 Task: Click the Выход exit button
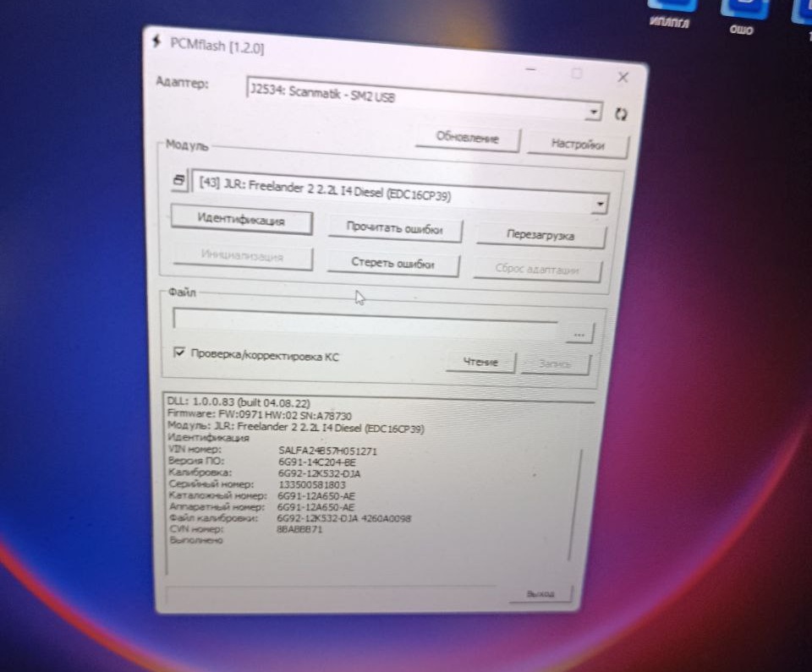coord(540,594)
